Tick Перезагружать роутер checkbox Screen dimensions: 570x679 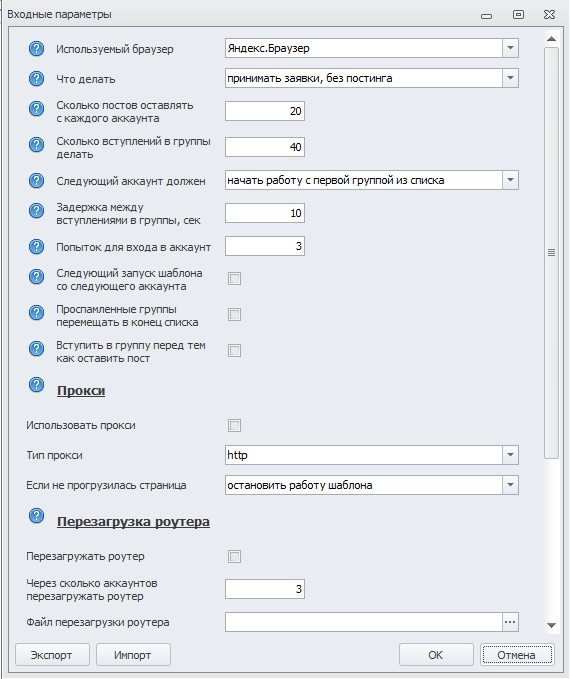(234, 556)
